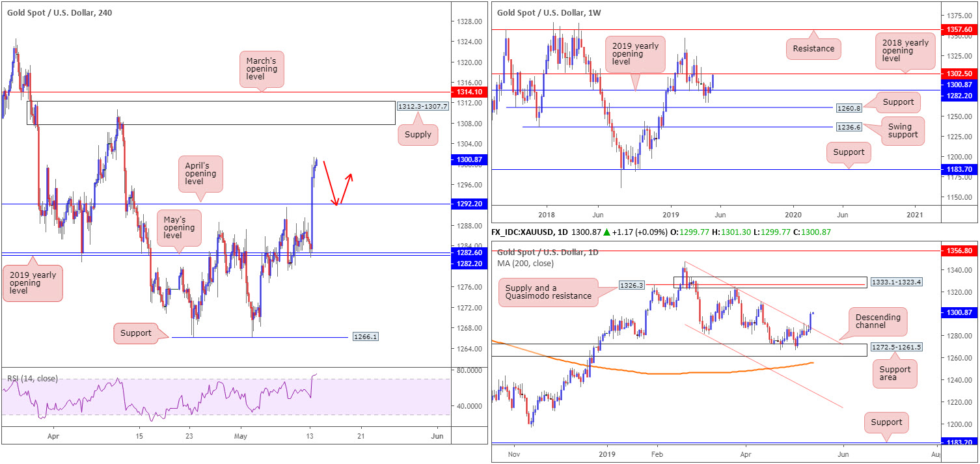The width and height of the screenshot is (980, 464).
Task: Click the 1183.20 price tag on daily chart
Action: click(959, 443)
